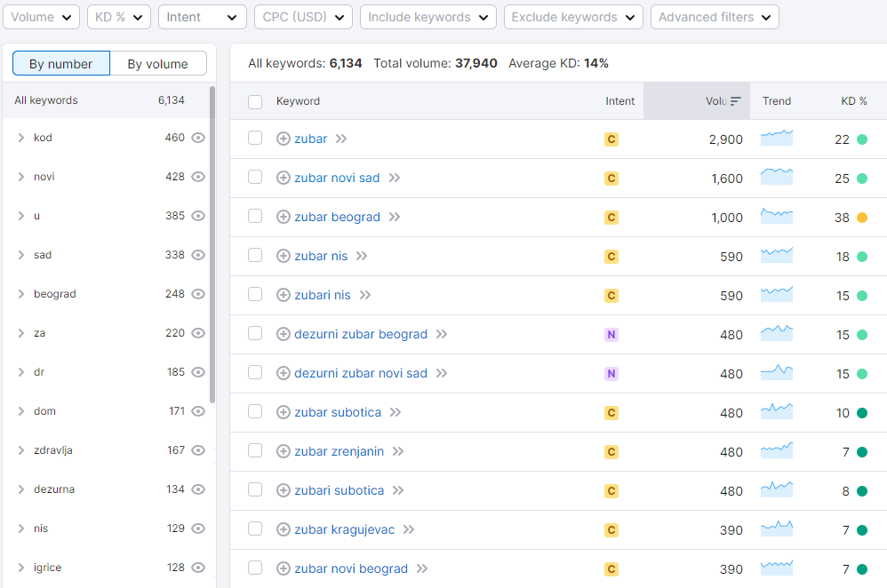Open "zubar beograd" details via double-arrow icon
This screenshot has width=887, height=588.
click(394, 217)
